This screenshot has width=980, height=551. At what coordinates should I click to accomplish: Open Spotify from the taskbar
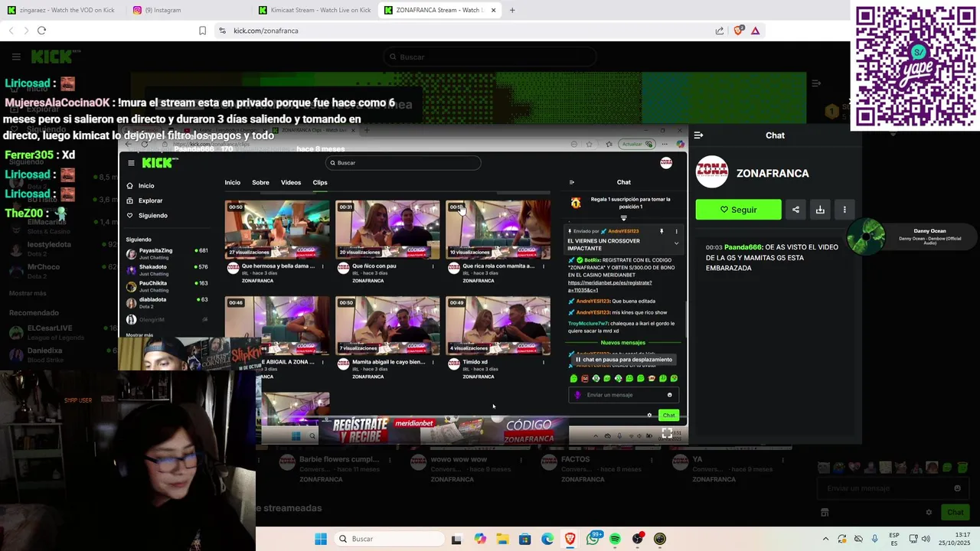(615, 539)
